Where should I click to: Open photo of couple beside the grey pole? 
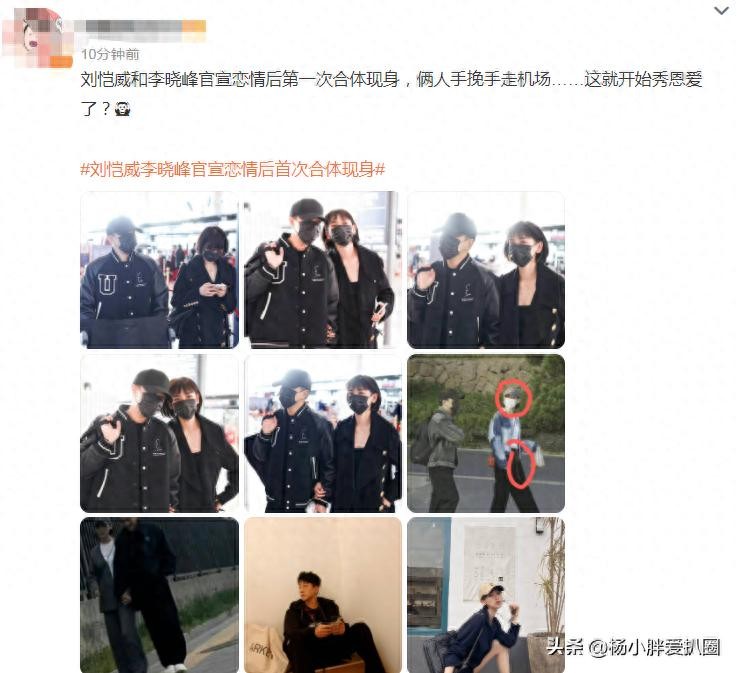tap(322, 270)
